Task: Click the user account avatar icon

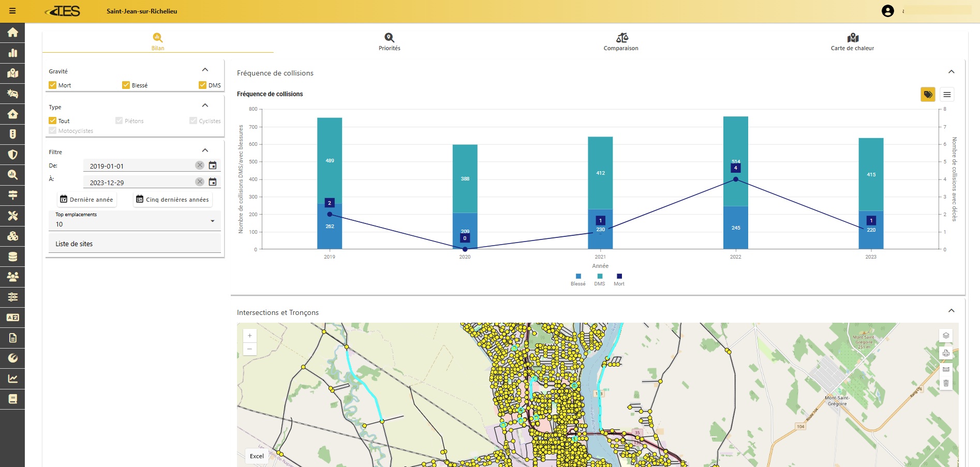Action: 887,11
